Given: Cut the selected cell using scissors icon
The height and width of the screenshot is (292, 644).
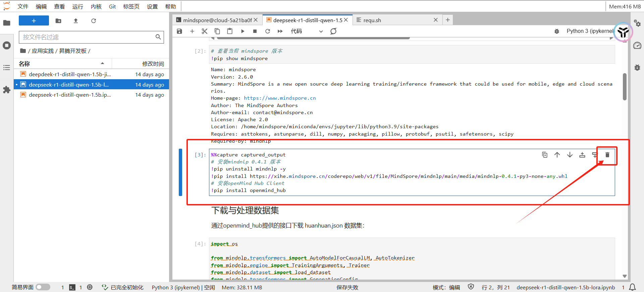Looking at the screenshot, I should (x=205, y=31).
